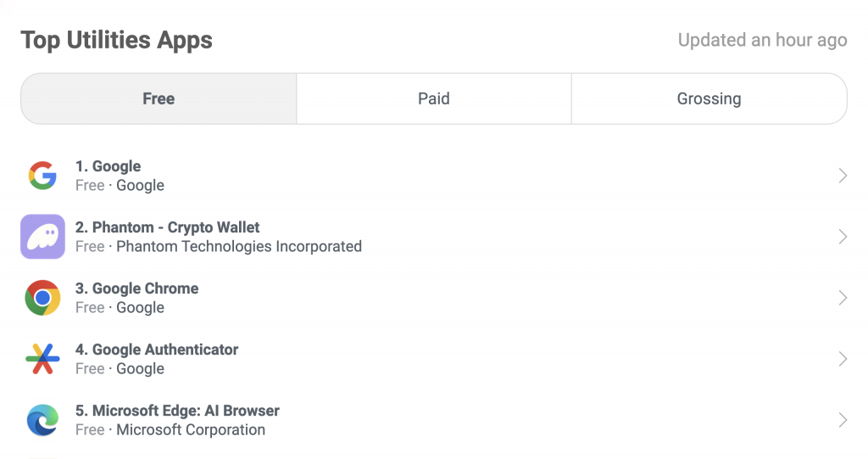Click the Microsoft Edge app icon

[x=42, y=420]
